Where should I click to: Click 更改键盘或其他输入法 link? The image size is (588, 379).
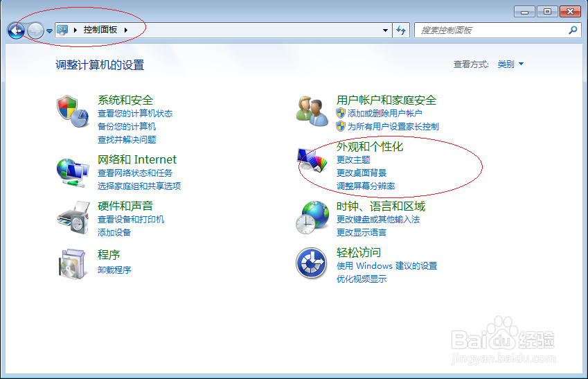click(x=378, y=219)
